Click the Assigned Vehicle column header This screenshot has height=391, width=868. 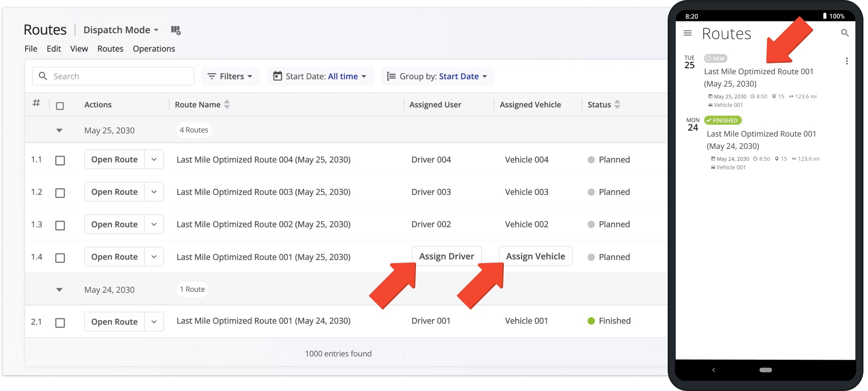tap(530, 105)
